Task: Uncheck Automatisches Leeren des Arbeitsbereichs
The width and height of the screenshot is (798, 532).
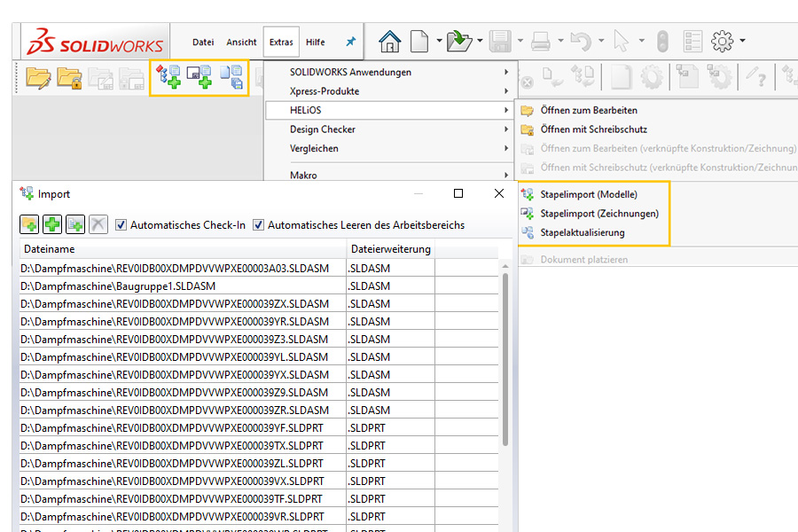Action: pyautogui.click(x=259, y=225)
